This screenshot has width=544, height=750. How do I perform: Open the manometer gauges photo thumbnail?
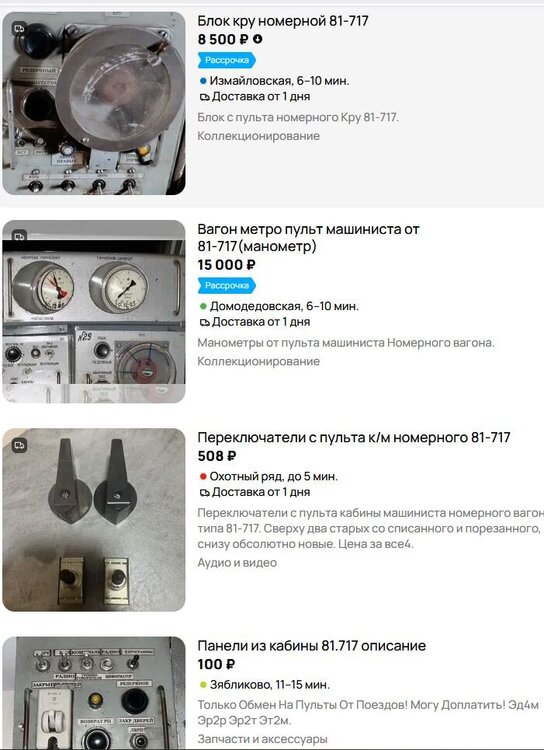coord(94,311)
